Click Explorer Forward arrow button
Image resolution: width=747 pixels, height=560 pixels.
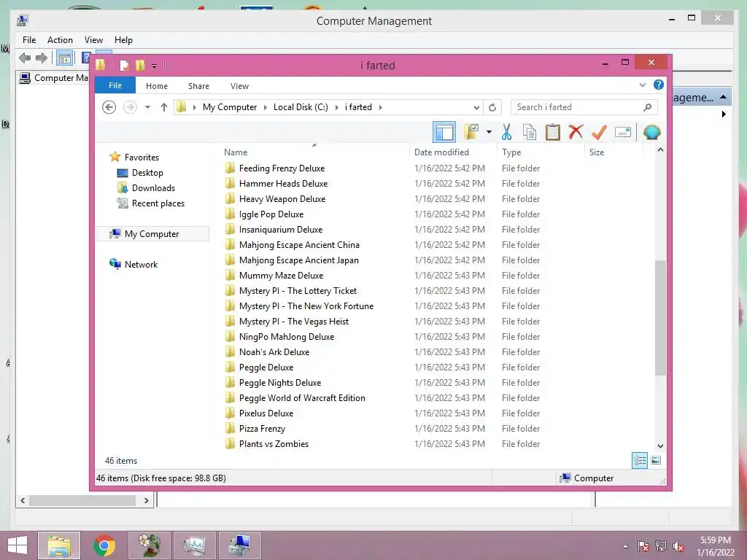130,107
